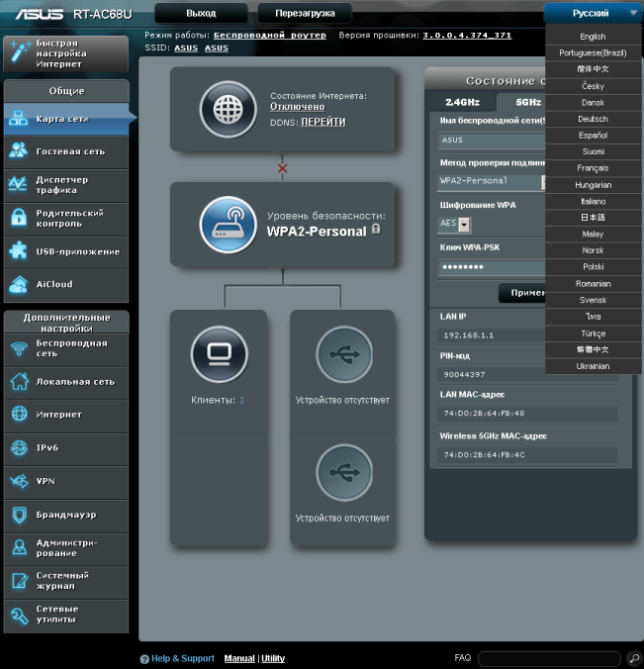Click the Перезагрузка reboot button
This screenshot has height=669, width=644.
[305, 13]
